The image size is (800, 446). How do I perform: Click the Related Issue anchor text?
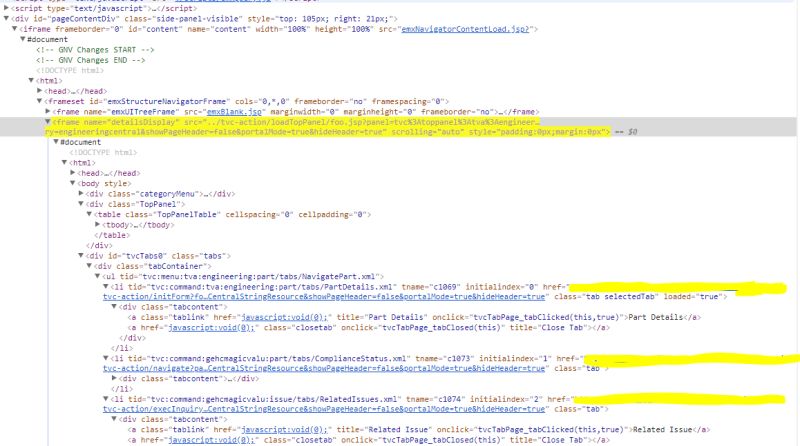tap(662, 430)
